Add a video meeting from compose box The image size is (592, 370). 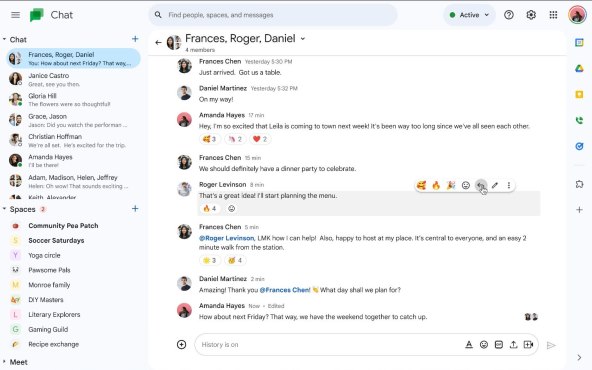[x=528, y=345]
